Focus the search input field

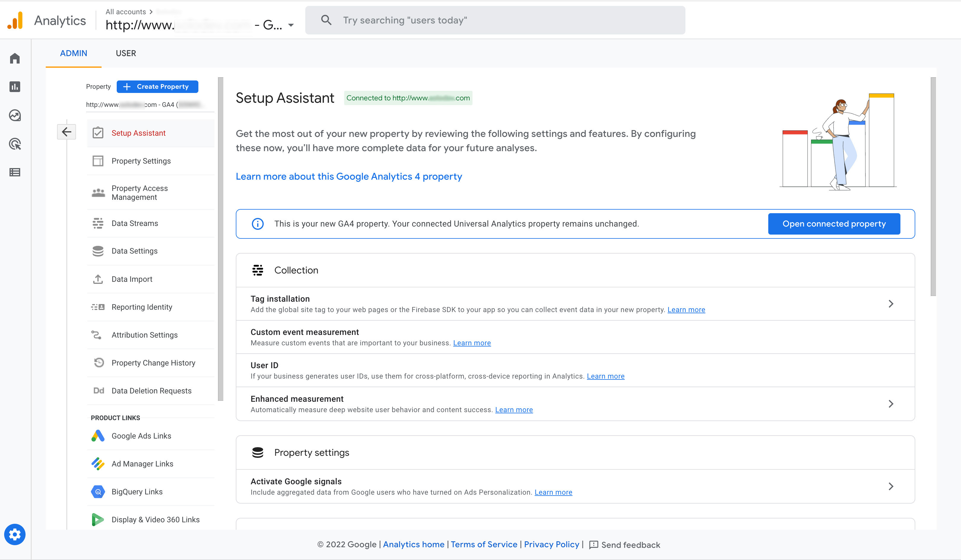pyautogui.click(x=495, y=20)
